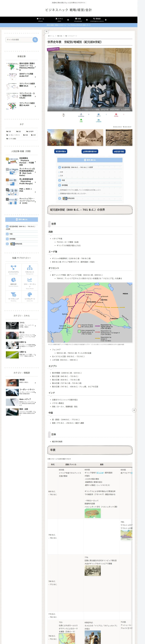
Task: Share the article on X
Action: [64, 115]
